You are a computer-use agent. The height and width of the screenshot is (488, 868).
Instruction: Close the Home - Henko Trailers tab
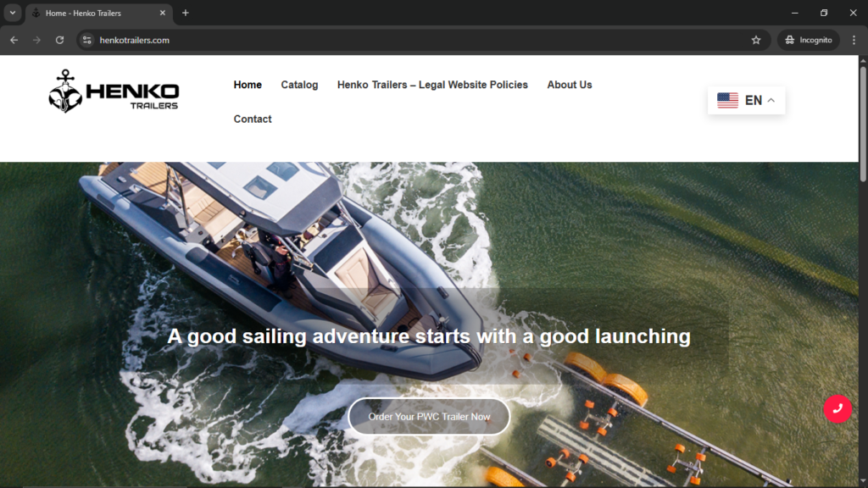(x=163, y=13)
